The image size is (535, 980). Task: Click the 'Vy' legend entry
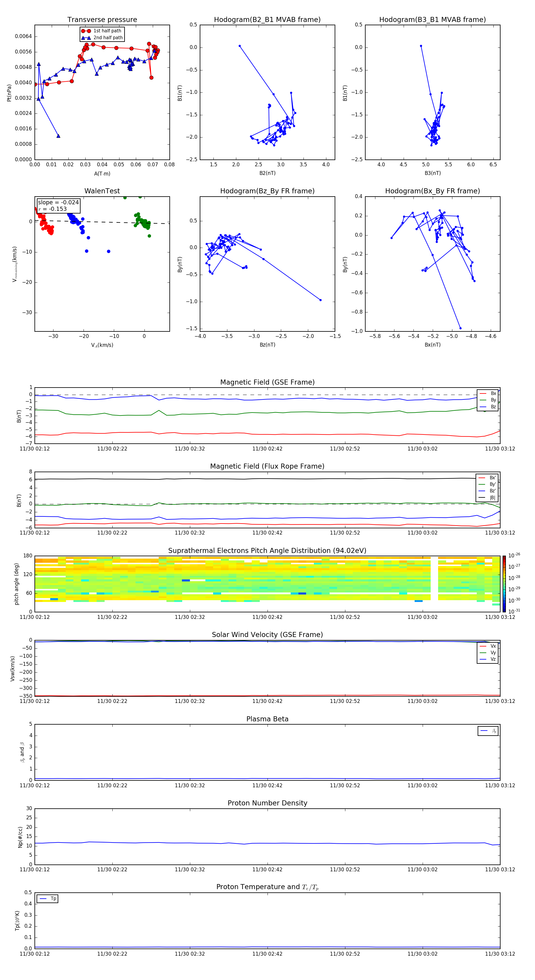coord(488,652)
